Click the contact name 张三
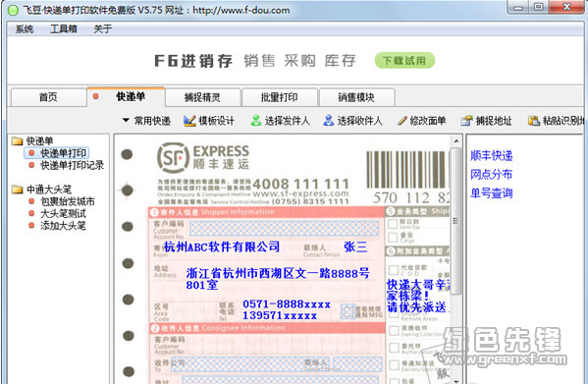 coord(355,247)
